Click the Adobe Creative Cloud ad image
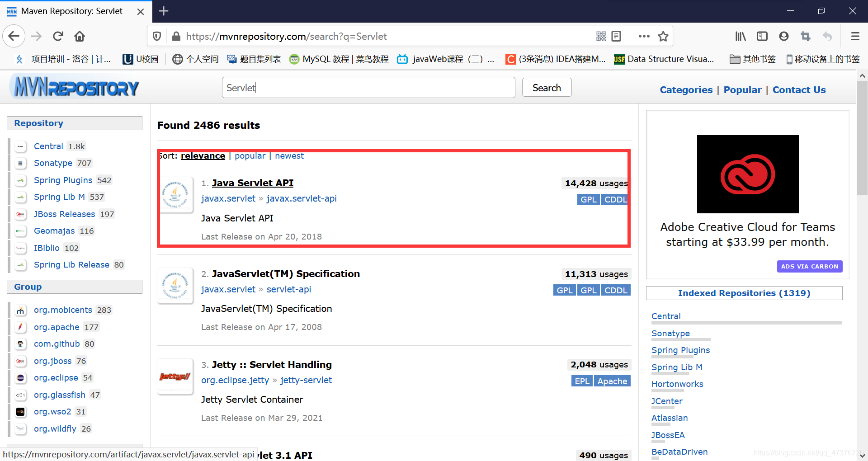Image resolution: width=868 pixels, height=461 pixels. 748,174
